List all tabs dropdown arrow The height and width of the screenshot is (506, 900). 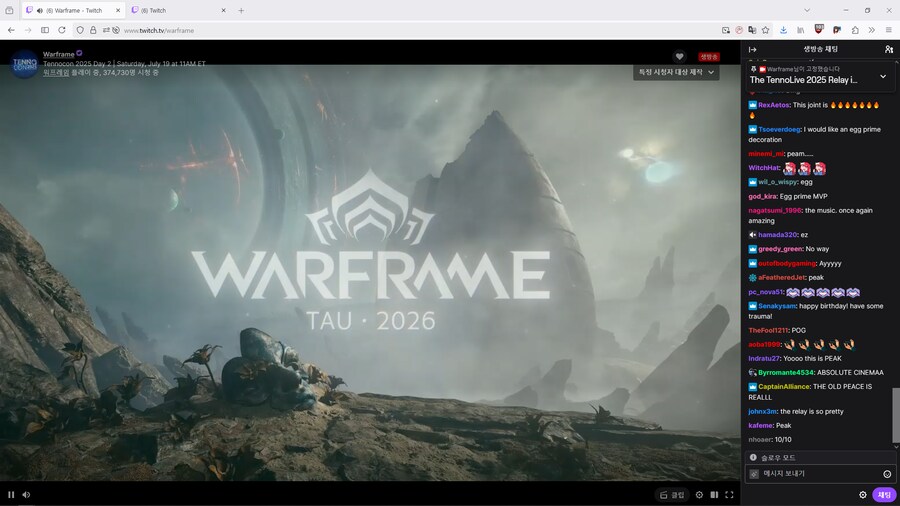coord(807,10)
